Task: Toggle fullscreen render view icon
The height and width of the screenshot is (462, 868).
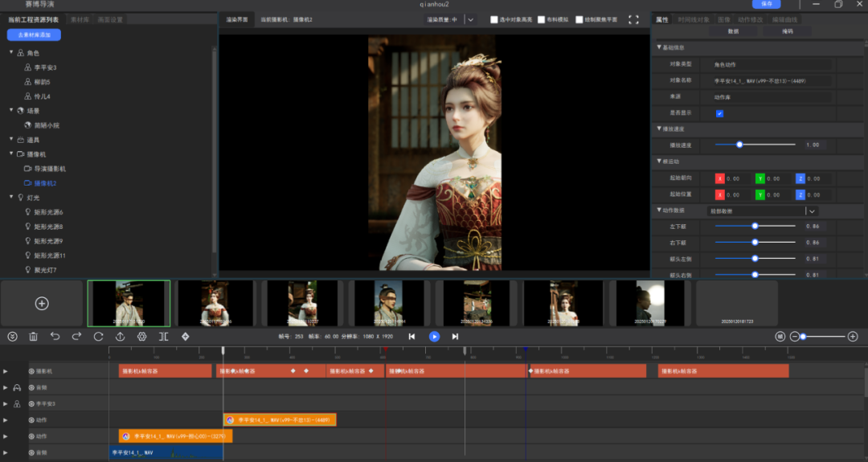Action: (634, 19)
